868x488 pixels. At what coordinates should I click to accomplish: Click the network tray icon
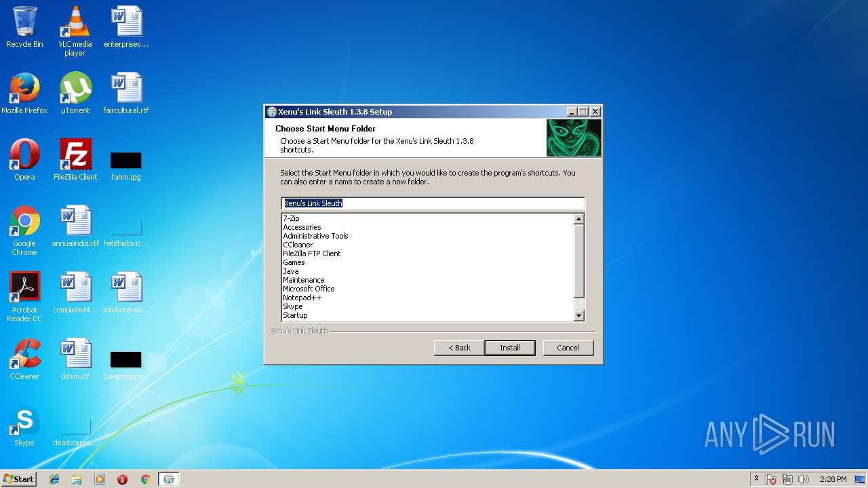(x=787, y=479)
